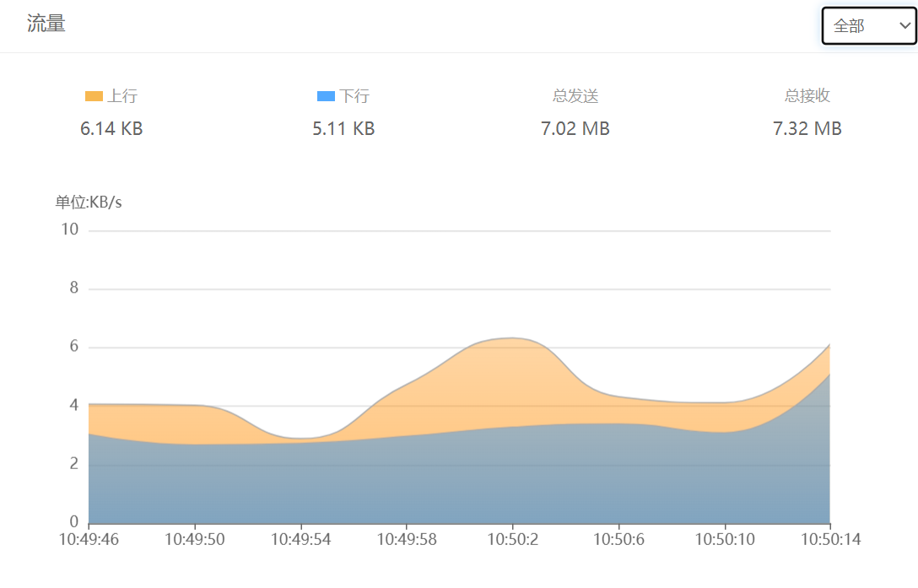
Task: Toggle the blue 下行 legend swatch
Action: pyautogui.click(x=326, y=96)
